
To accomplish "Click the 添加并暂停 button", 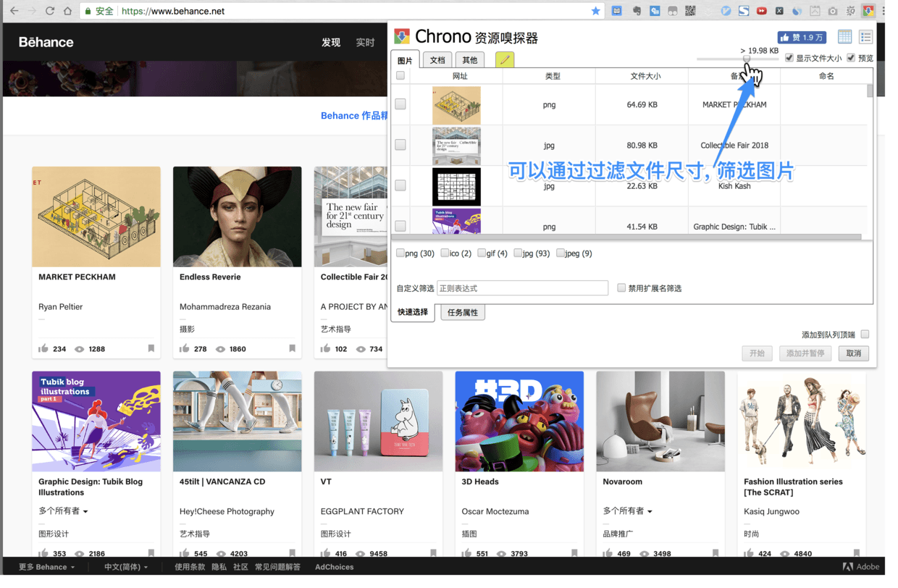I will [x=805, y=353].
